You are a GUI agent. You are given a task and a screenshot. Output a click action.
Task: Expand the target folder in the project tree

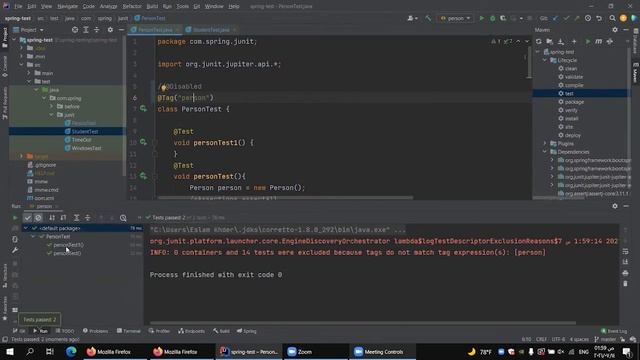tap(22, 156)
